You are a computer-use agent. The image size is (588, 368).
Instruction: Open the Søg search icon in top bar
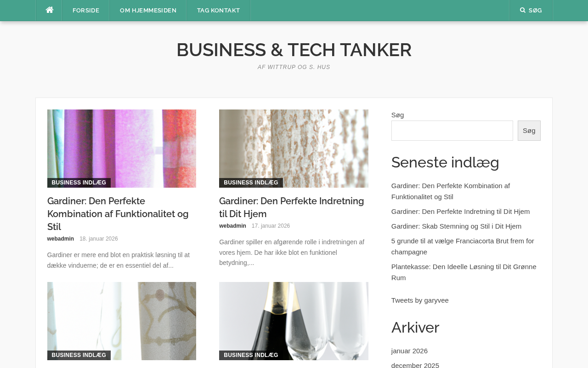tap(531, 10)
